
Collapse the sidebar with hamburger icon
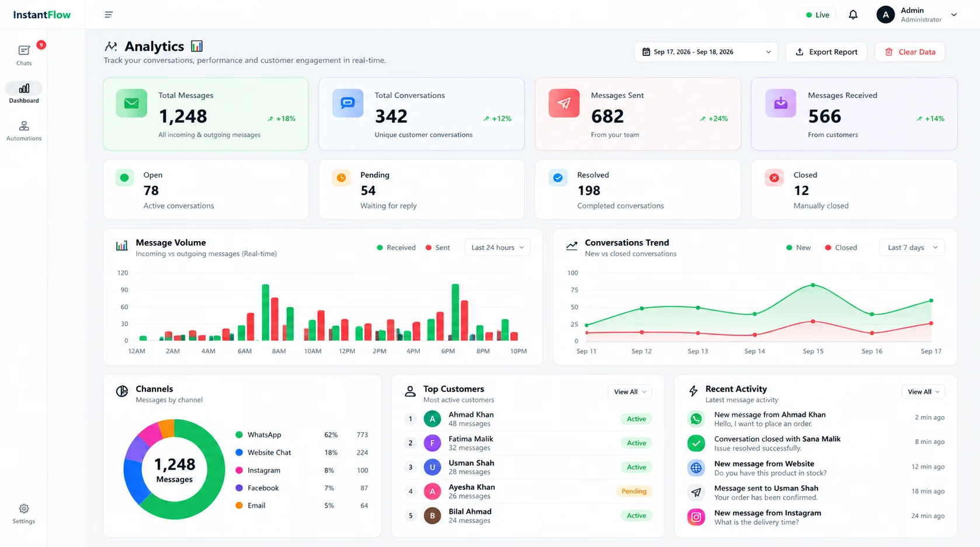pyautogui.click(x=109, y=15)
